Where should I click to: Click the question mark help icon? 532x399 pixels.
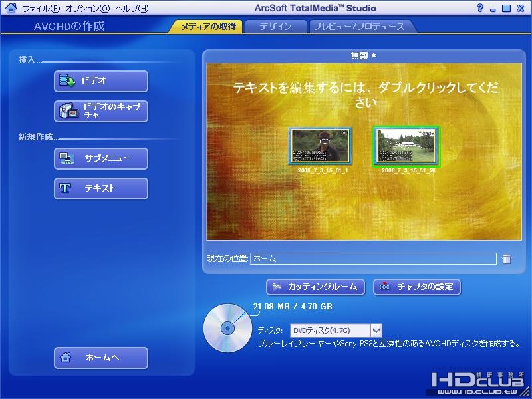479,8
